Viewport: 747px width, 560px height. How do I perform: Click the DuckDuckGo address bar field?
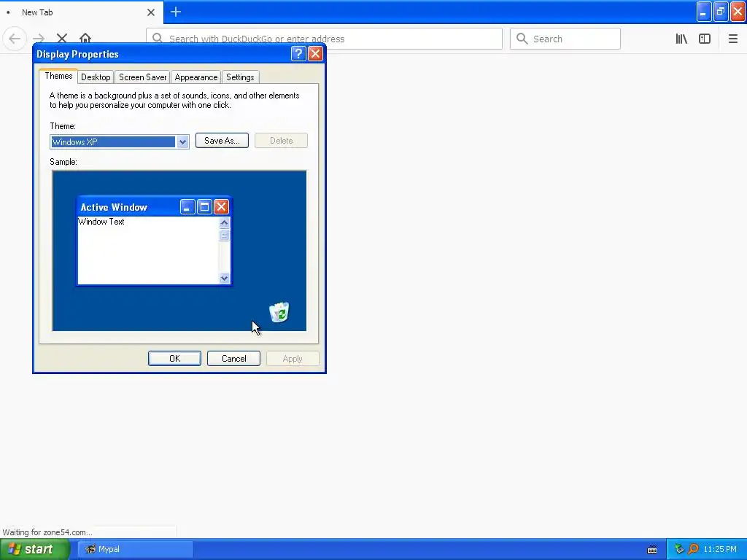tap(324, 39)
